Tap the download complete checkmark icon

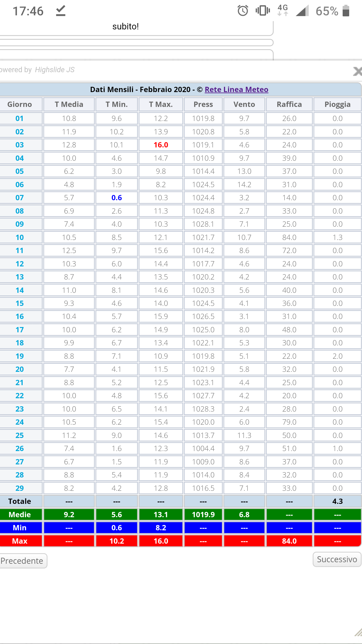click(61, 11)
